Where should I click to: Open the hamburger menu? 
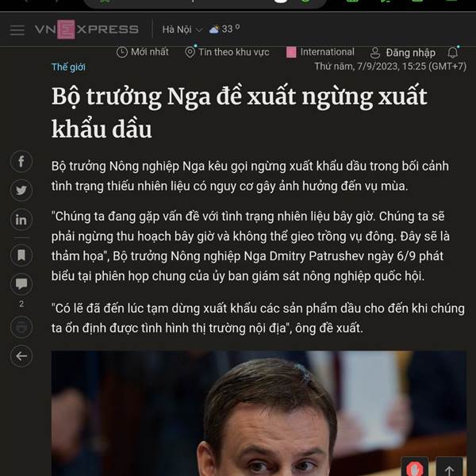click(17, 30)
